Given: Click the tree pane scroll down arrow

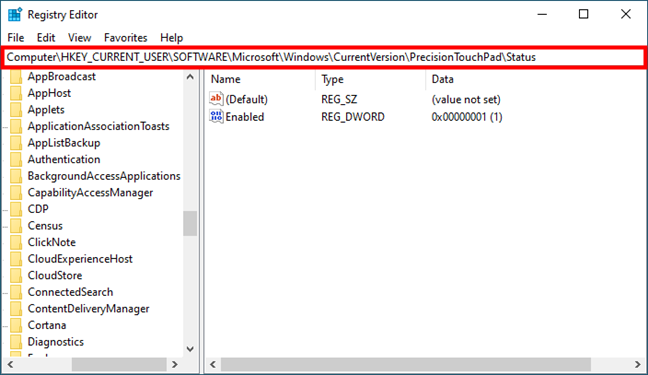Looking at the screenshot, I should tap(190, 349).
